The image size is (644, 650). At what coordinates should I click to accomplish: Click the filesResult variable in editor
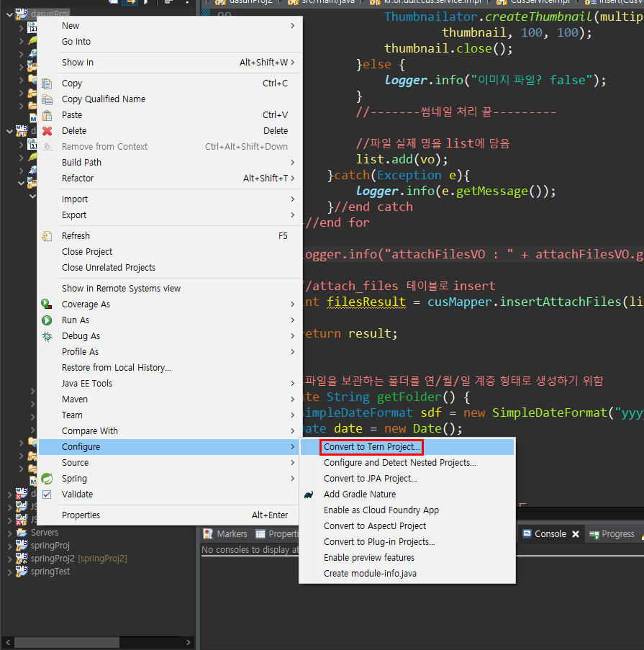tap(366, 302)
